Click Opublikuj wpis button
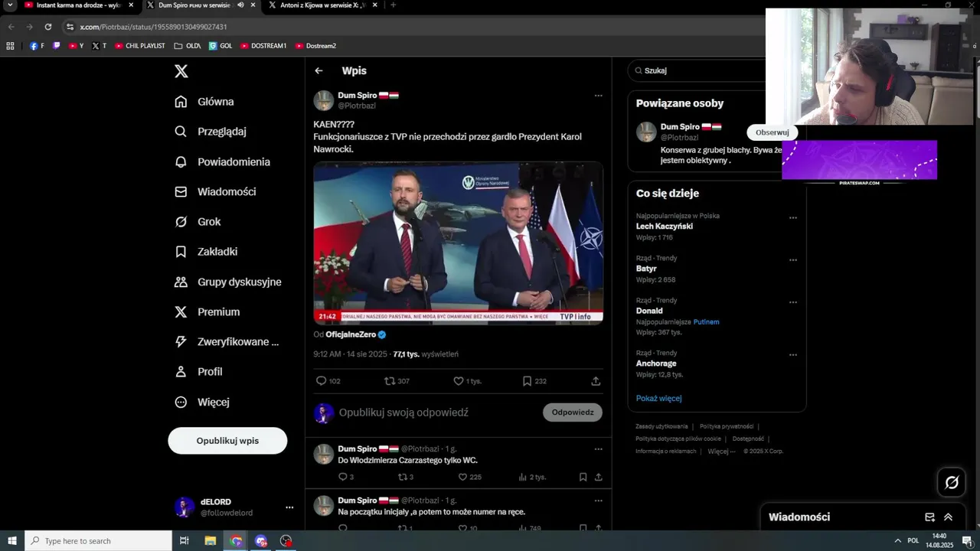Image resolution: width=980 pixels, height=551 pixels. (x=227, y=441)
